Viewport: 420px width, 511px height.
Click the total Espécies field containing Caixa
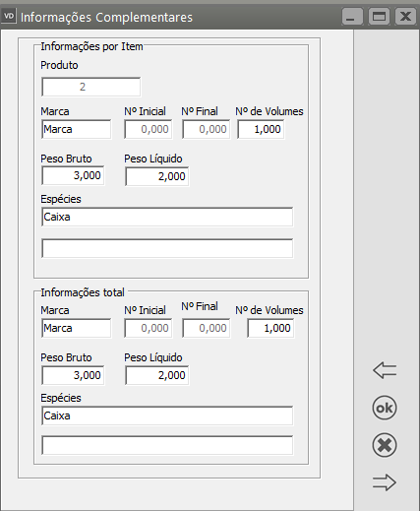(167, 415)
